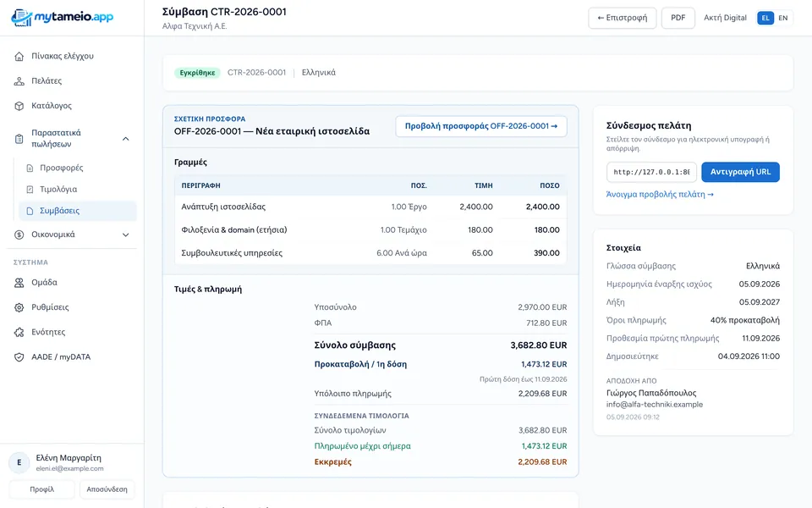The width and height of the screenshot is (812, 508).
Task: Click the Συμβάσεις file icon
Action: point(30,211)
